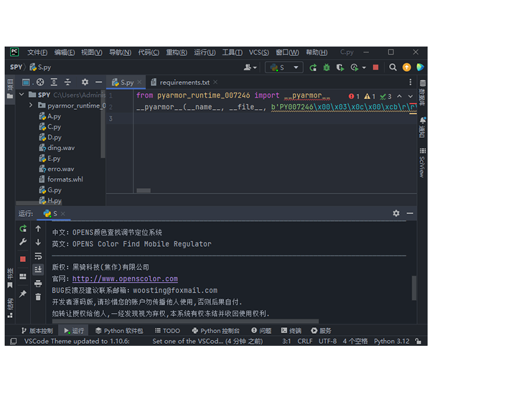Rerun S in run panel
This screenshot has height=399, width=532.
coord(23,229)
